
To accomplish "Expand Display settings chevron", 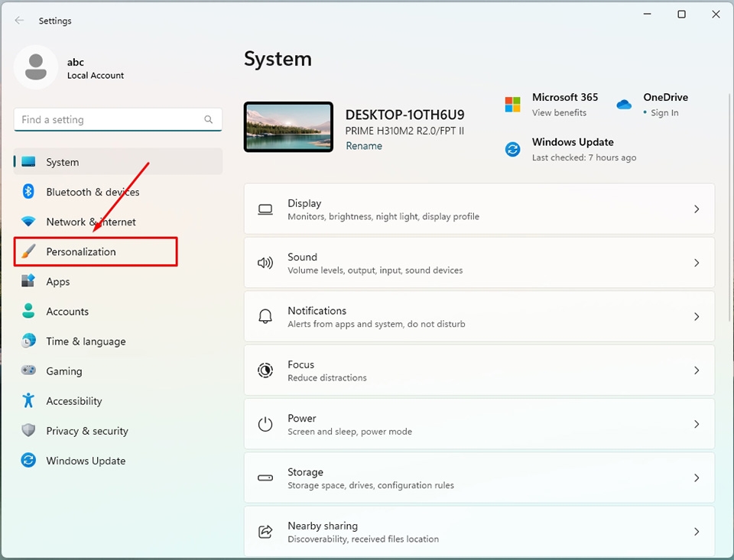I will [x=697, y=209].
